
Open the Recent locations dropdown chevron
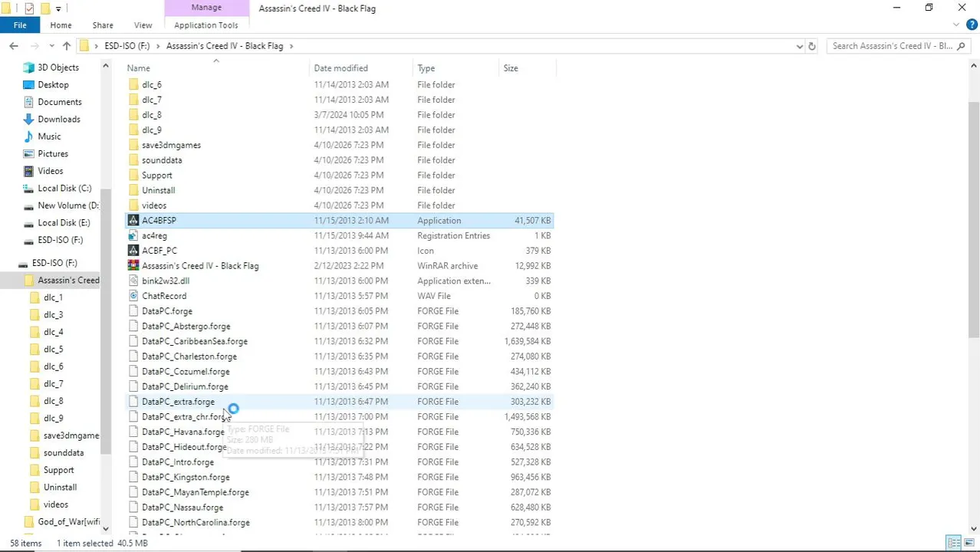51,46
